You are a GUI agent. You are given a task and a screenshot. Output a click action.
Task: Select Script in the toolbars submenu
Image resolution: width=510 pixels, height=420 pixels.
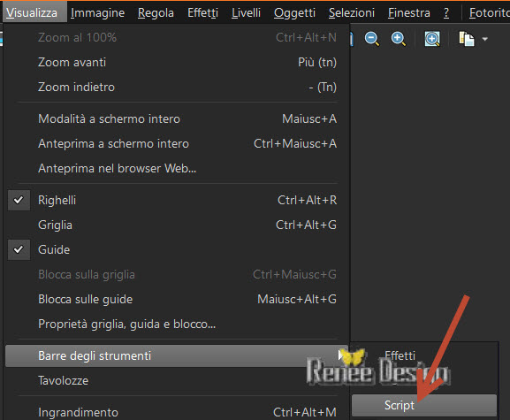tap(424, 405)
